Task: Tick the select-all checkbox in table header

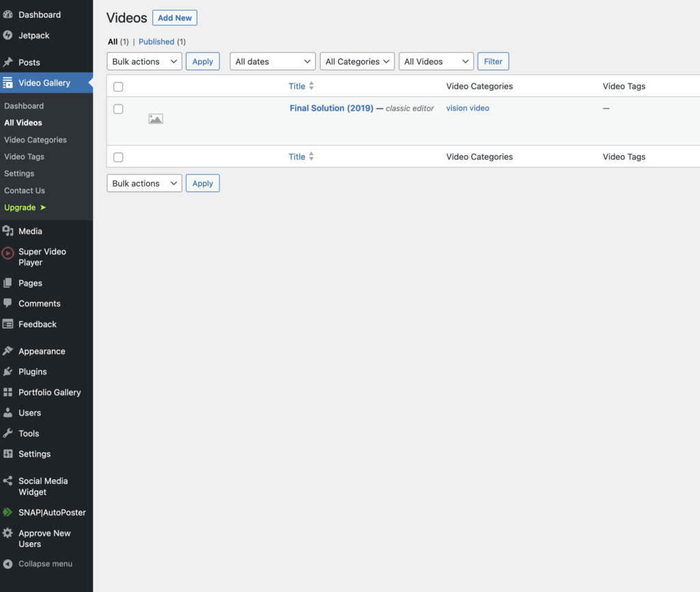Action: pyautogui.click(x=118, y=87)
